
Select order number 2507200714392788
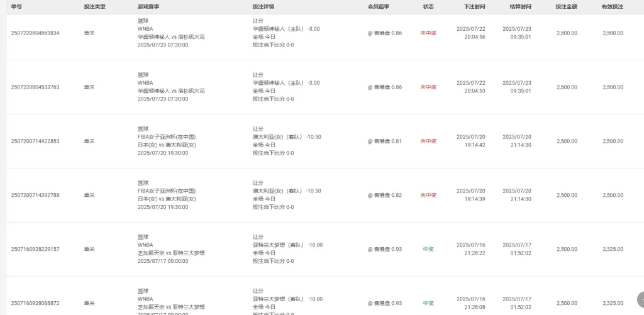click(35, 195)
